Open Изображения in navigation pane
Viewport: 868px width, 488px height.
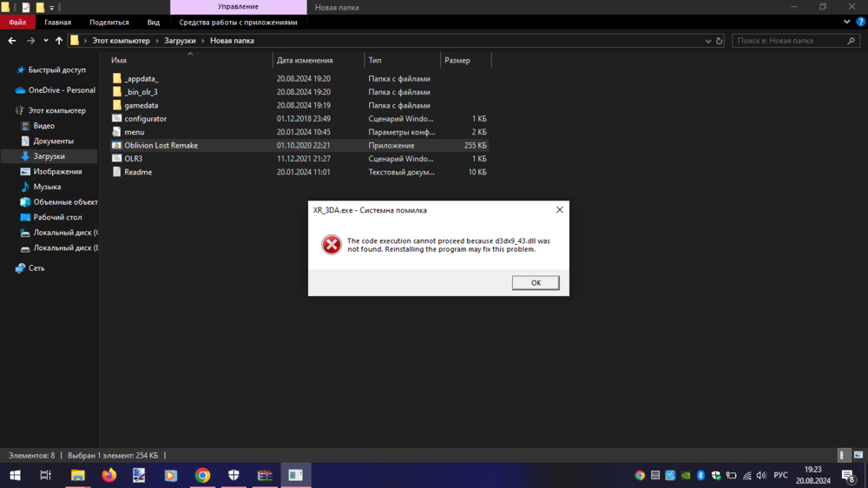(x=57, y=172)
